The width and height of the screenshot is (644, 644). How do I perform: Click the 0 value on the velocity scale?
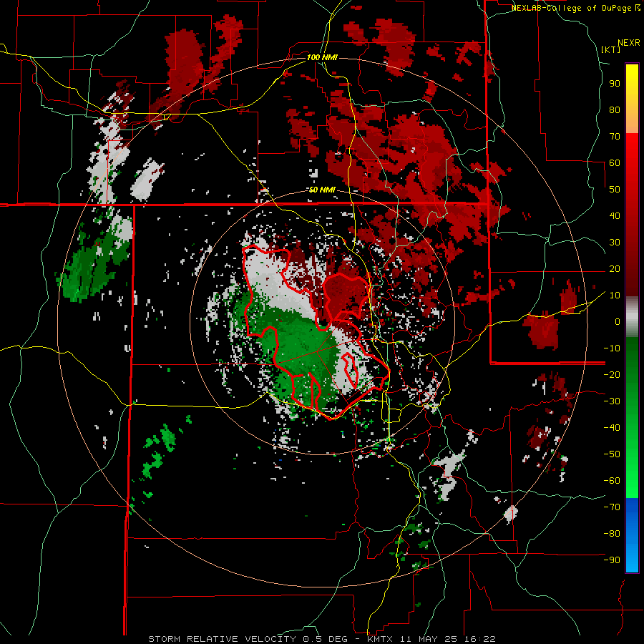click(x=618, y=322)
